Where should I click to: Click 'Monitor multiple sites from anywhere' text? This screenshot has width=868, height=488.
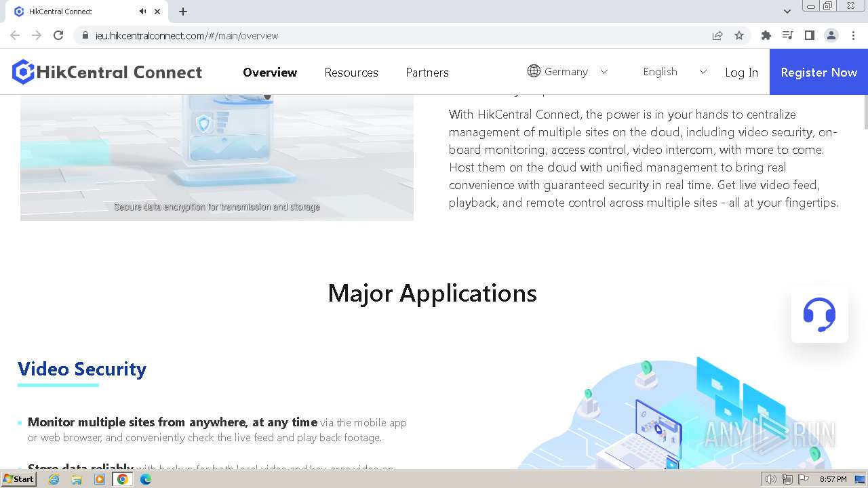click(x=172, y=422)
